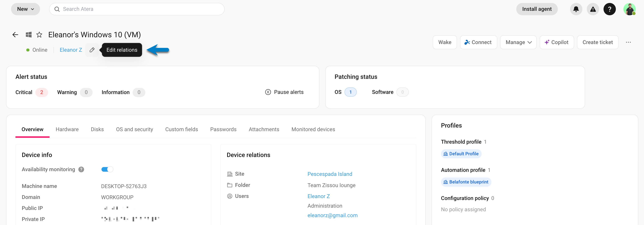Click the eleanorz@gmail.com email link
The image size is (644, 225).
333,215
